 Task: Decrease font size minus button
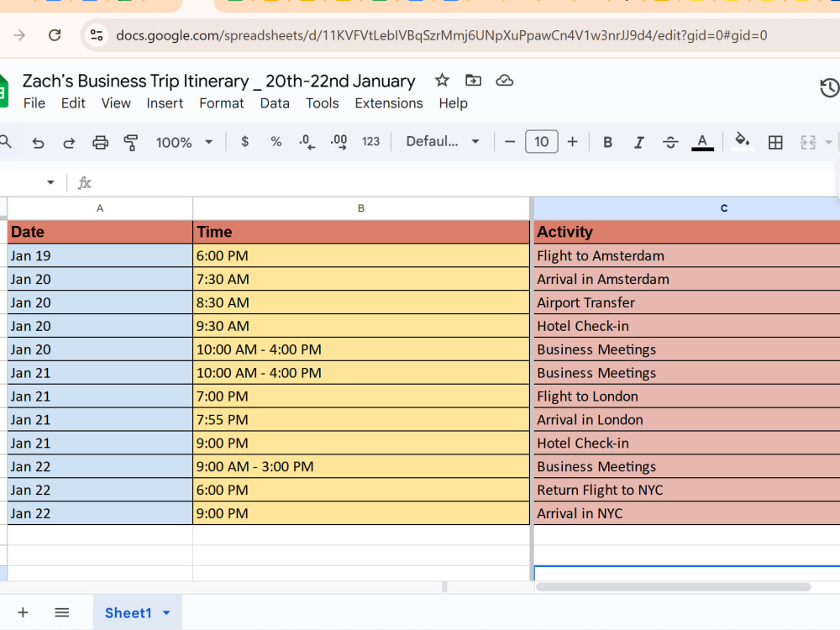[510, 142]
